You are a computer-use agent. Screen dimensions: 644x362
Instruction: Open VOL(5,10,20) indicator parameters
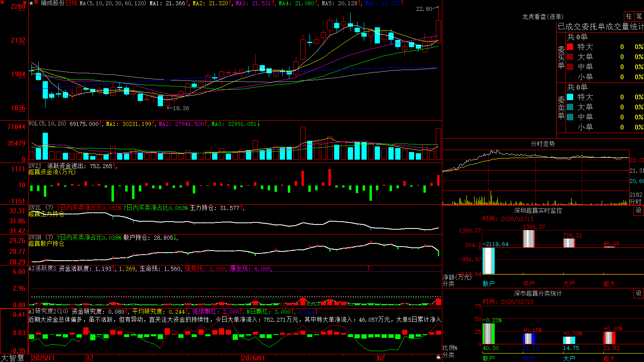click(47, 123)
